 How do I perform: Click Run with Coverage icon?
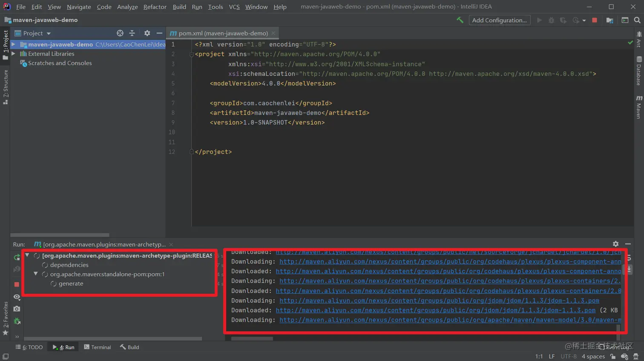click(x=563, y=20)
